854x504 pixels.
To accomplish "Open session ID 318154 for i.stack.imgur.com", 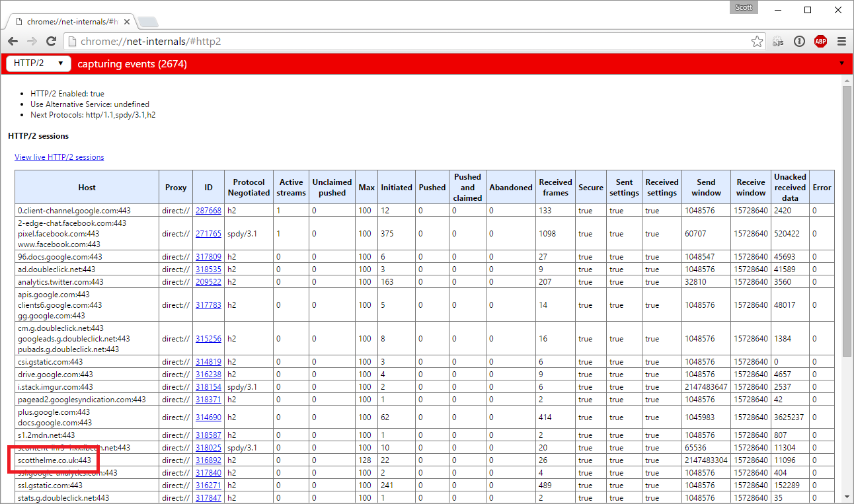I will tap(208, 386).
